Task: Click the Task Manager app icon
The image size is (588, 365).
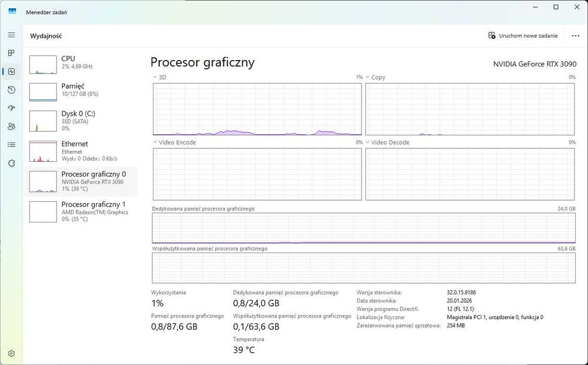Action: tap(12, 11)
